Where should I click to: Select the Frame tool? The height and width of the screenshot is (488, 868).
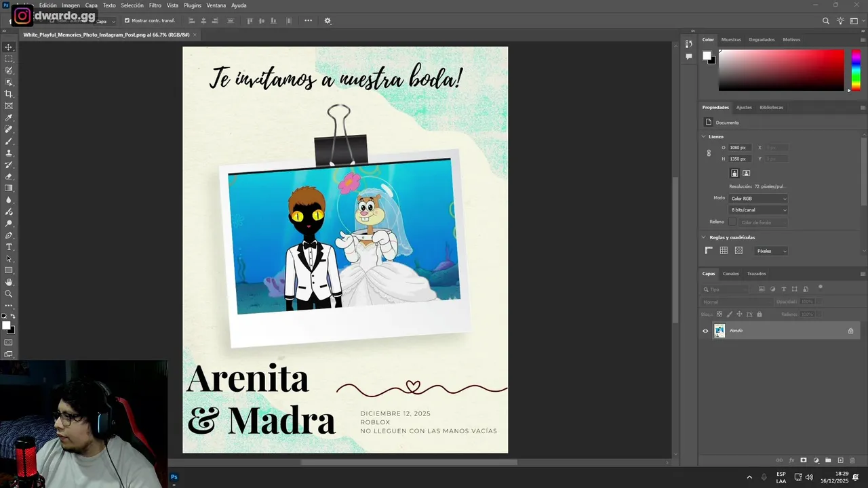point(9,106)
